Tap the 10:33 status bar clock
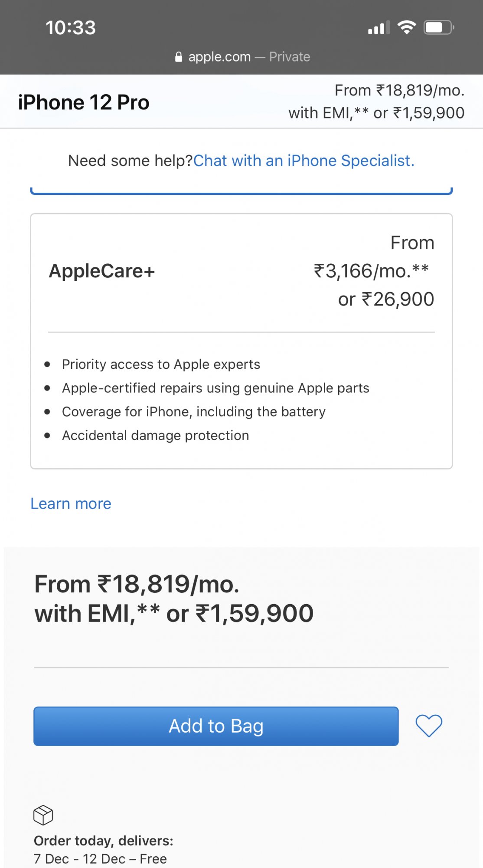 pyautogui.click(x=71, y=28)
